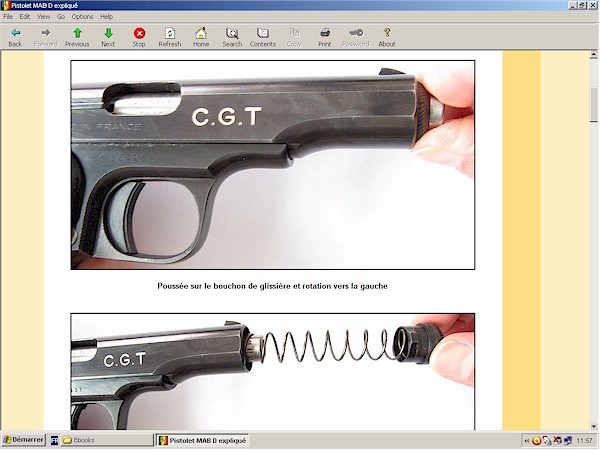Open the View menu

pyautogui.click(x=44, y=16)
